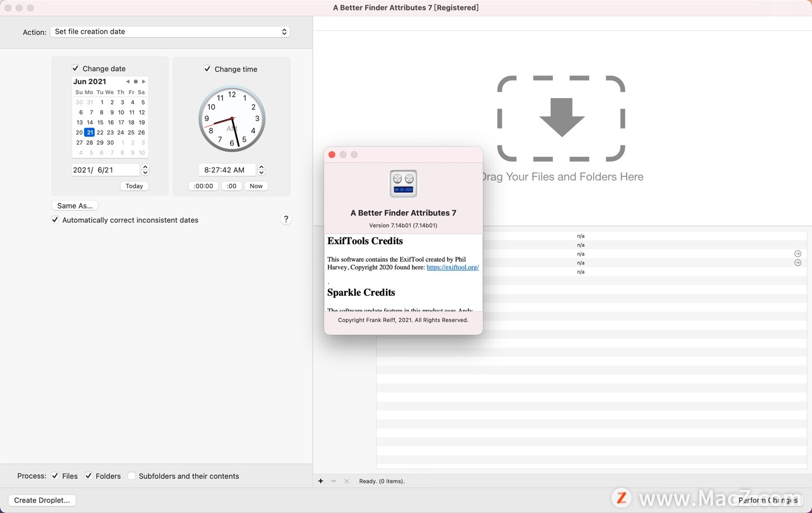The width and height of the screenshot is (812, 513).
Task: Select June 10 in calendar
Action: (x=121, y=113)
